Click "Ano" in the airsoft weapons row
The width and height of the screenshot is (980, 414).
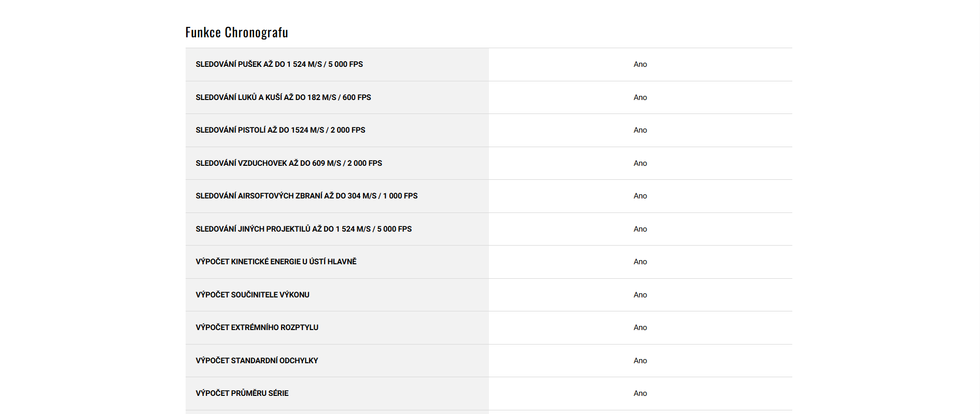pos(640,196)
